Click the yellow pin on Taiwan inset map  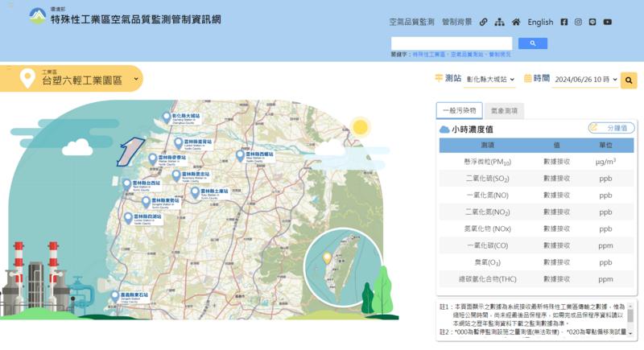[327, 257]
